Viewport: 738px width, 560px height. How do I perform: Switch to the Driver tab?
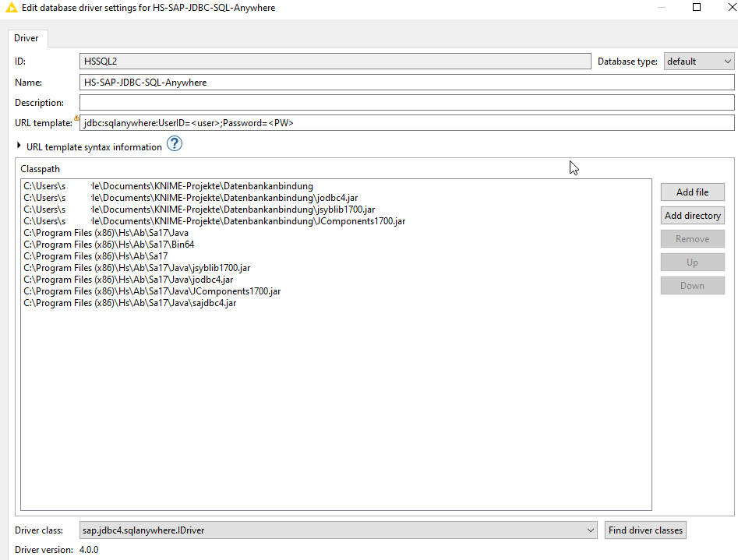[x=26, y=38]
